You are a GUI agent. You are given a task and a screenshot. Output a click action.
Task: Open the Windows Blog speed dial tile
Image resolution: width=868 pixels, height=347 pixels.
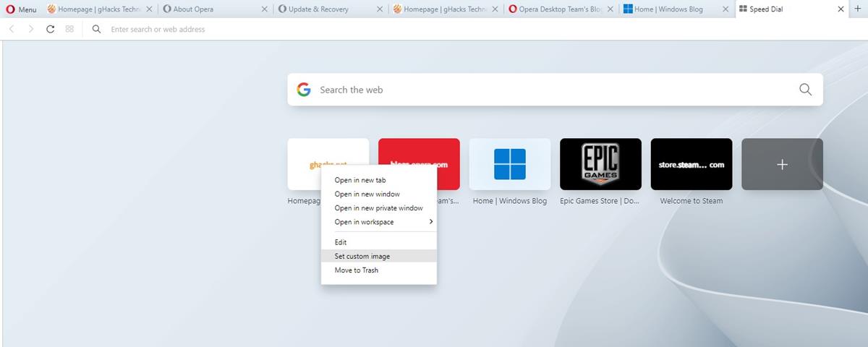(x=510, y=164)
